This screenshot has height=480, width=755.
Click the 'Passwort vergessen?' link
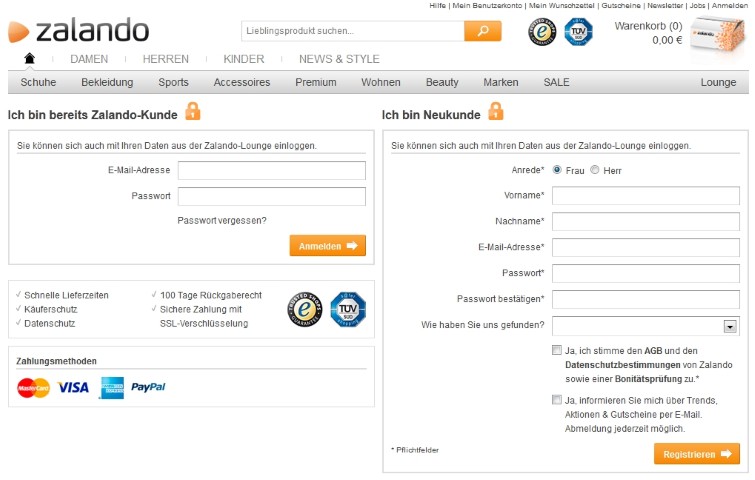(222, 220)
